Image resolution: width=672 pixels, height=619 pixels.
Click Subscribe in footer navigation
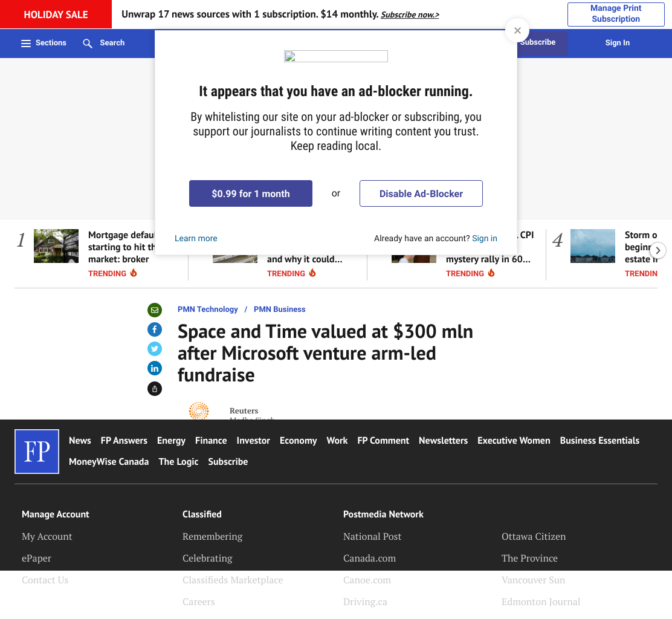point(228,462)
